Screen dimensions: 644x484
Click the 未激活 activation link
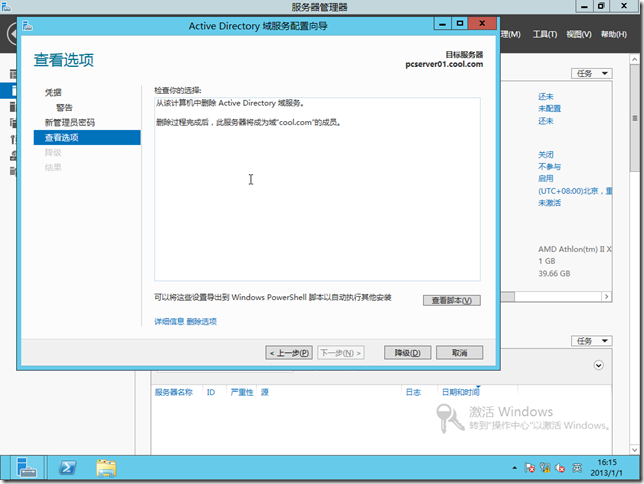pyautogui.click(x=550, y=203)
